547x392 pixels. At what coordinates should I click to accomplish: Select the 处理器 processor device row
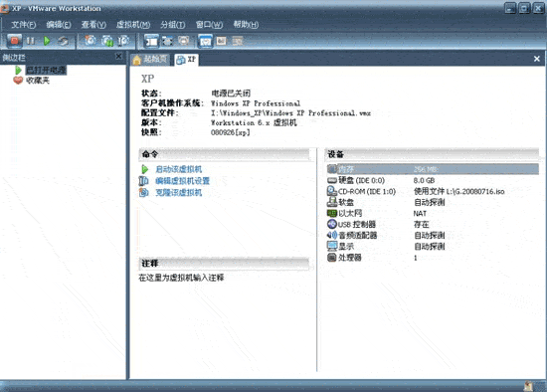coord(433,258)
